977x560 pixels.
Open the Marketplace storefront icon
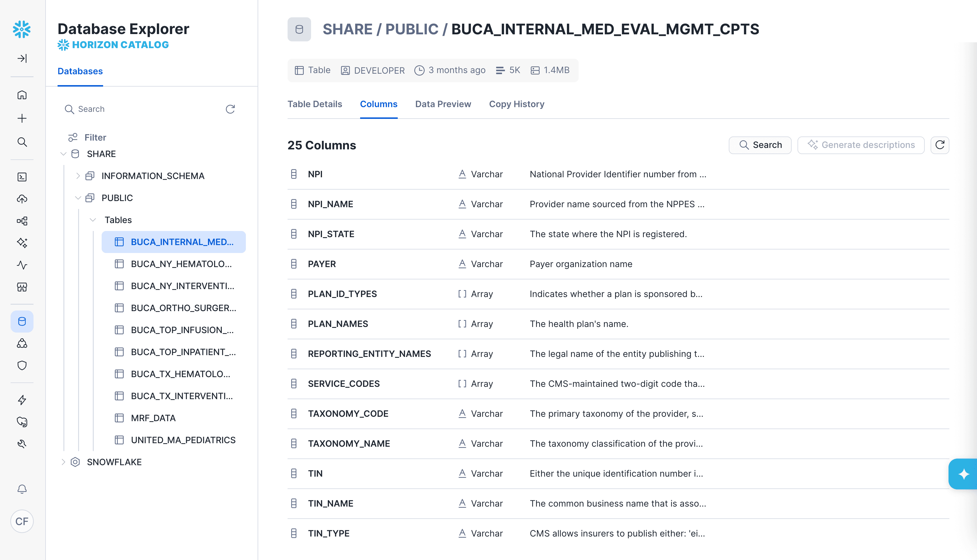tap(22, 287)
